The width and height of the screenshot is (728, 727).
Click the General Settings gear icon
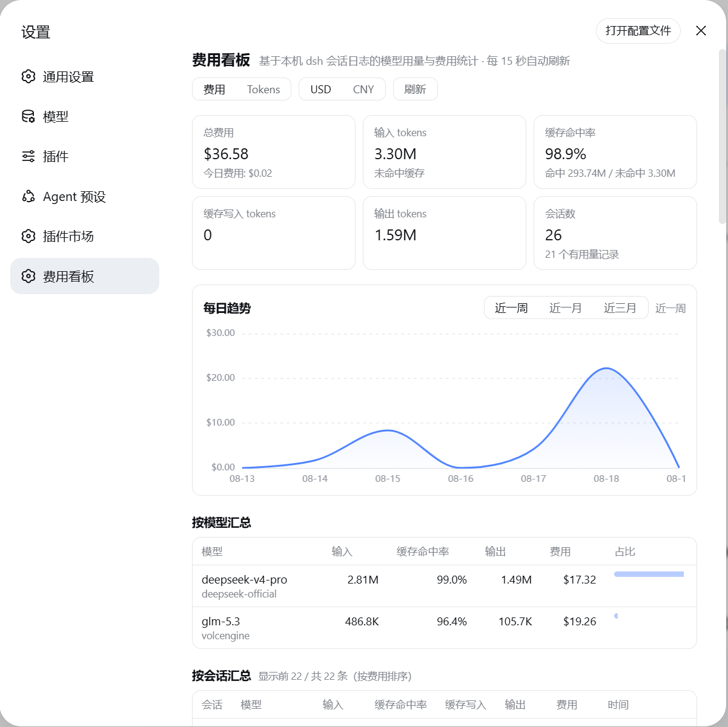28,76
